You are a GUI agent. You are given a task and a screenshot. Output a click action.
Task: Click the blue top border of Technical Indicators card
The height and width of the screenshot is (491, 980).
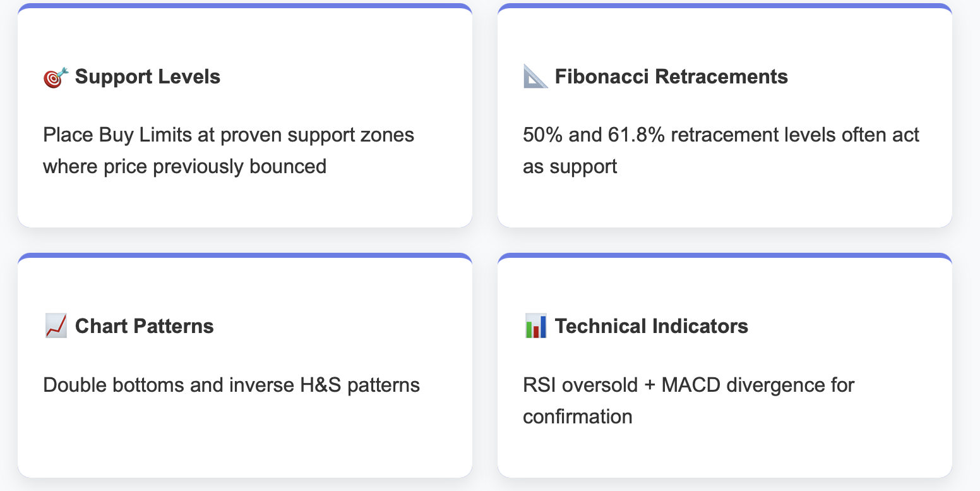click(x=725, y=255)
